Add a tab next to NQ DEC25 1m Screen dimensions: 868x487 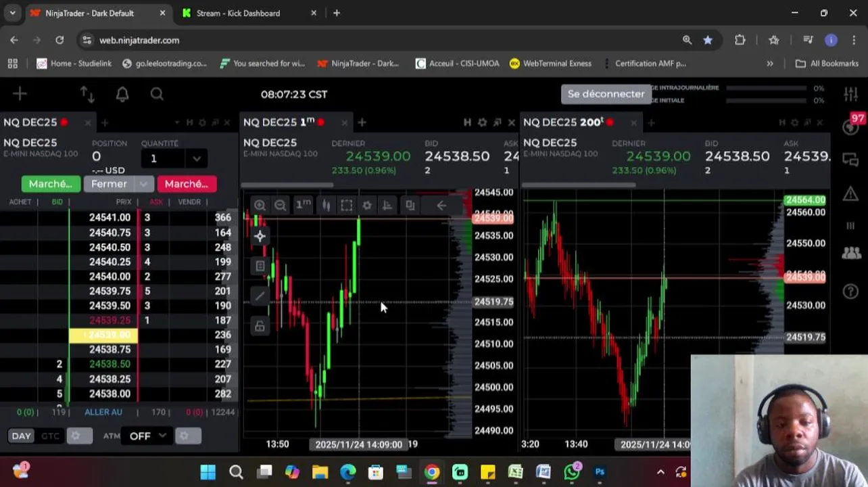pos(362,122)
